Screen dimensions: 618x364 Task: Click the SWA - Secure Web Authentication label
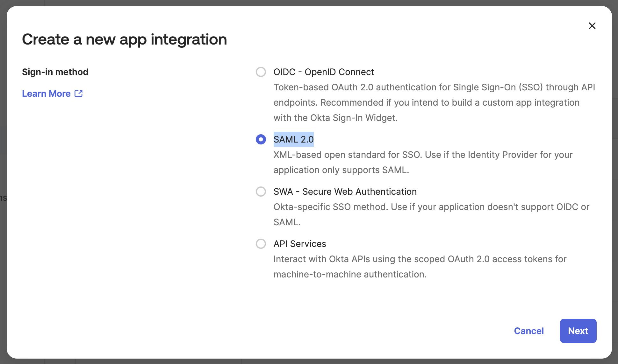point(345,192)
